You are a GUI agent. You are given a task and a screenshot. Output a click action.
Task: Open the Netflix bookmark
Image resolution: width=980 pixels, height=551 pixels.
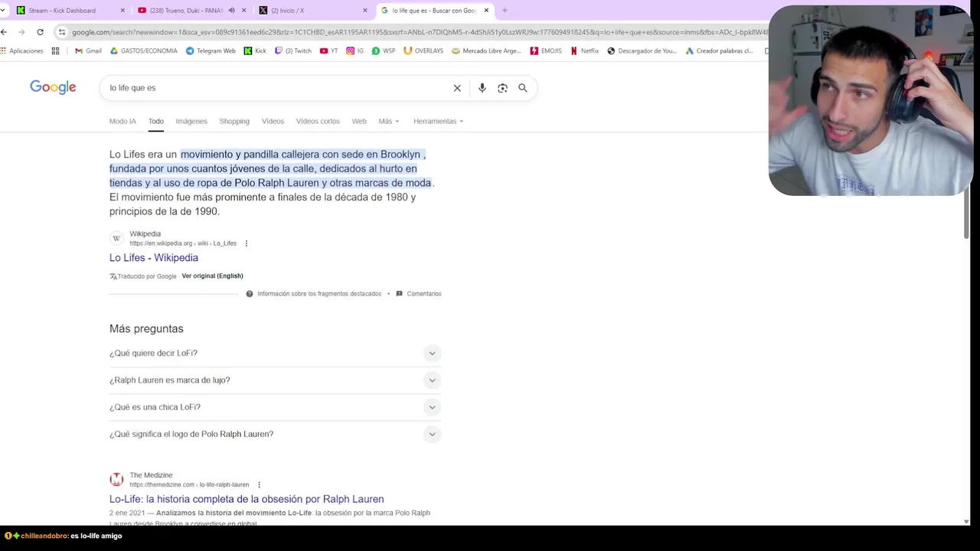[584, 51]
